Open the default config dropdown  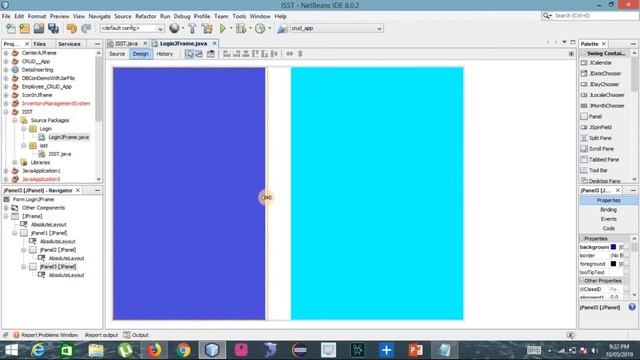[x=132, y=28]
